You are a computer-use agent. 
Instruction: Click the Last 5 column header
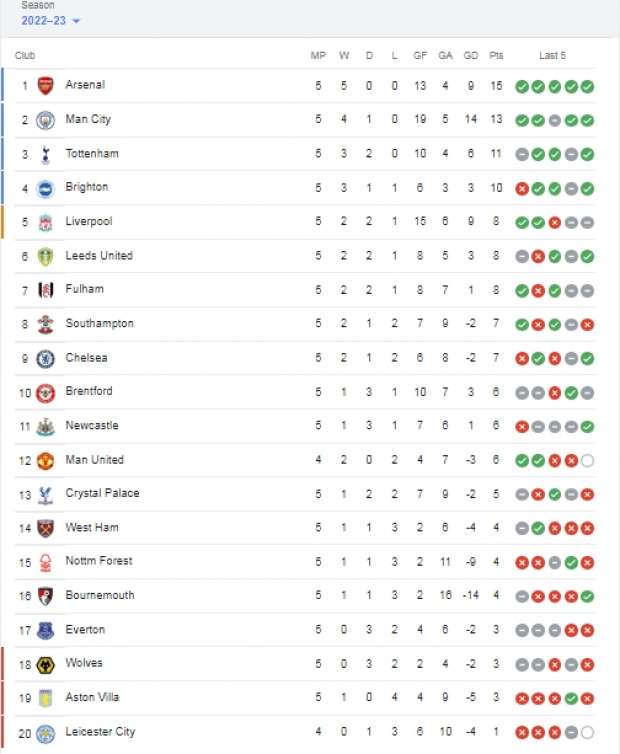tap(552, 55)
